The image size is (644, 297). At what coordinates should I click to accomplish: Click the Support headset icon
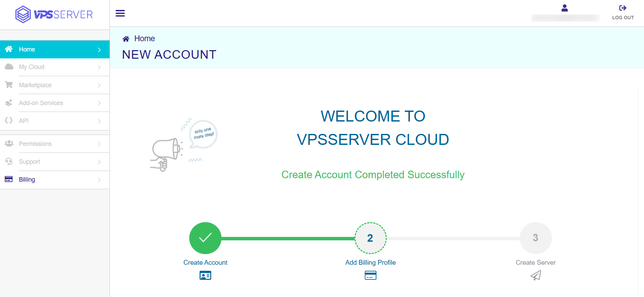pyautogui.click(x=9, y=161)
